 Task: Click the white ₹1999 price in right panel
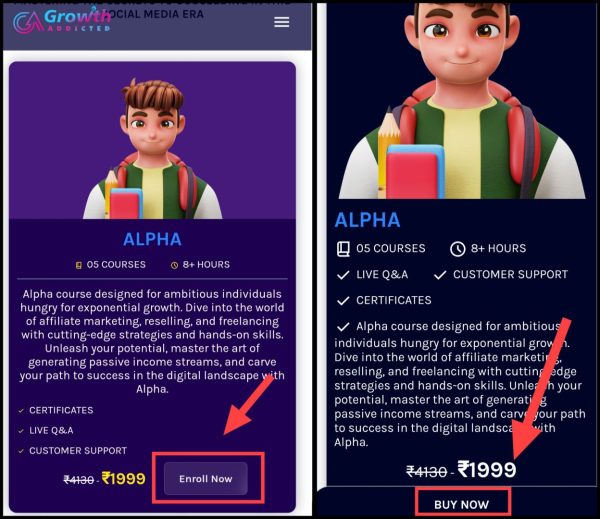pyautogui.click(x=487, y=470)
